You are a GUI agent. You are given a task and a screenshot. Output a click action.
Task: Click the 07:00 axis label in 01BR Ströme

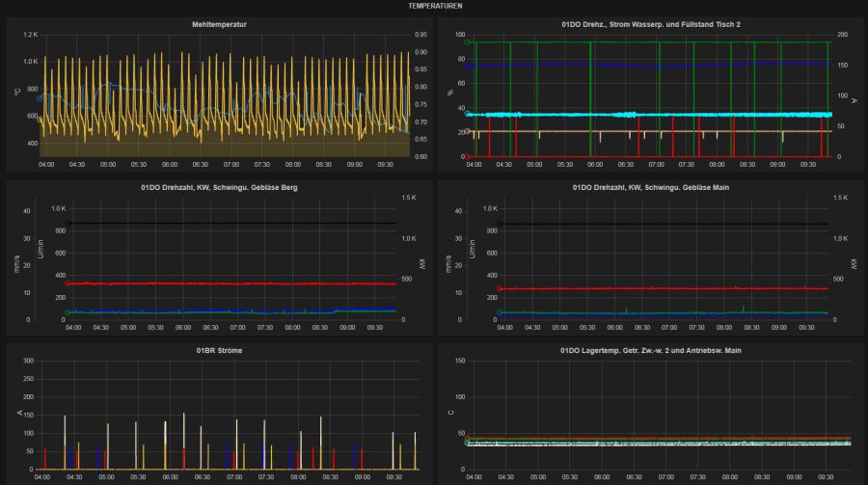[x=233, y=476]
